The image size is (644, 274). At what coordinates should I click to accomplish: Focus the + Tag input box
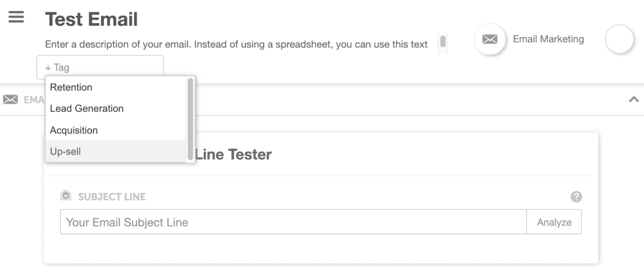point(100,67)
